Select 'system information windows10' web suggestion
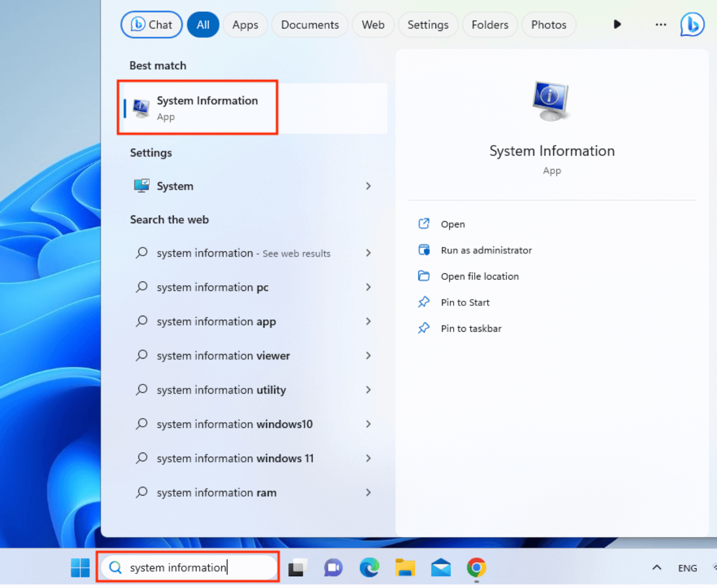717x588 pixels. click(235, 424)
